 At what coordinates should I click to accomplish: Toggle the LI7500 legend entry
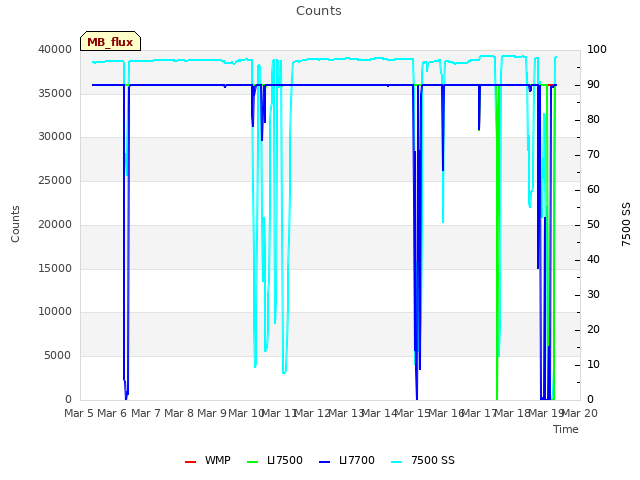[275, 461]
